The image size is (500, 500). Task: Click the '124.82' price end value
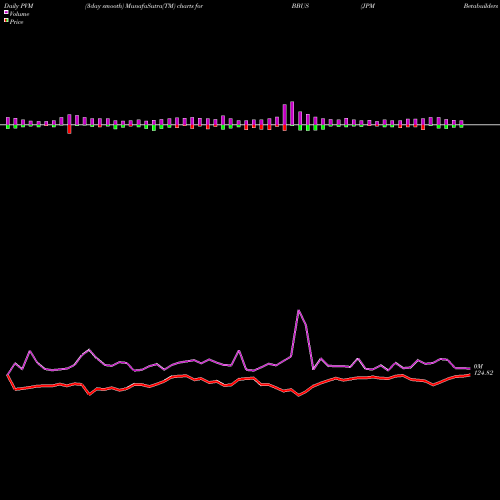pos(483,373)
